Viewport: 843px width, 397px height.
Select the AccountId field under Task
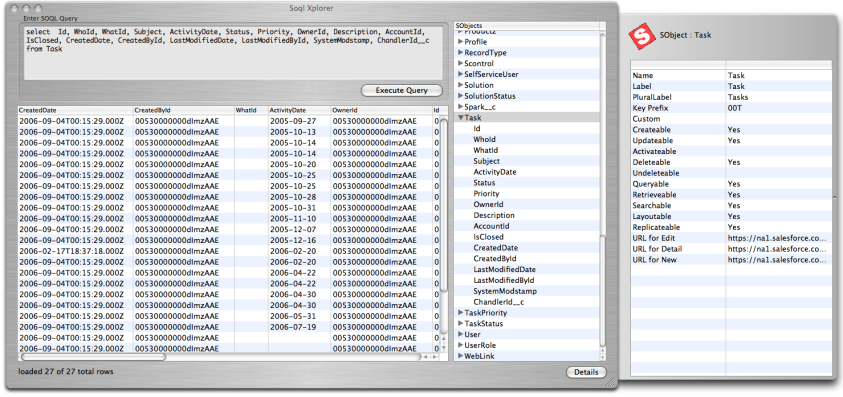point(491,226)
